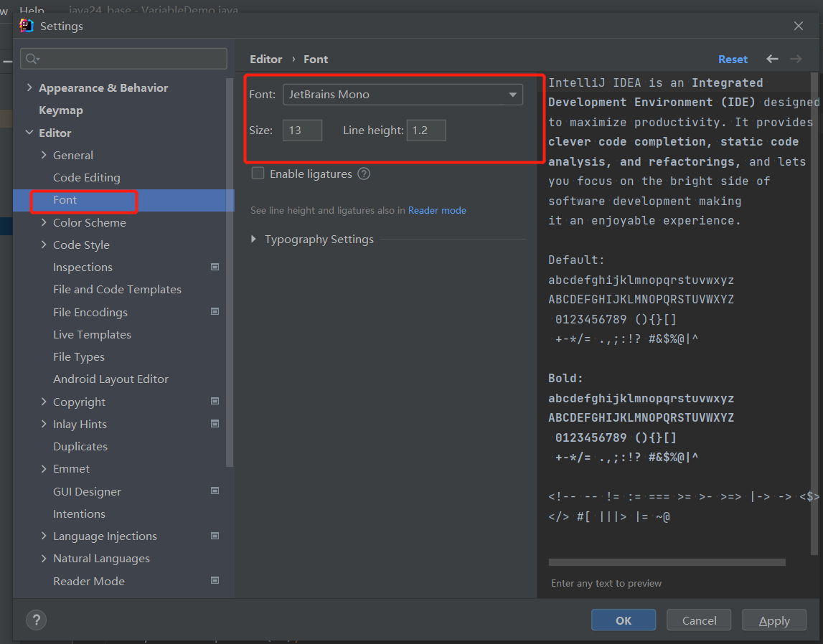Enable the ligatures checkbox
Viewport: 823px width, 644px height.
pyautogui.click(x=258, y=174)
